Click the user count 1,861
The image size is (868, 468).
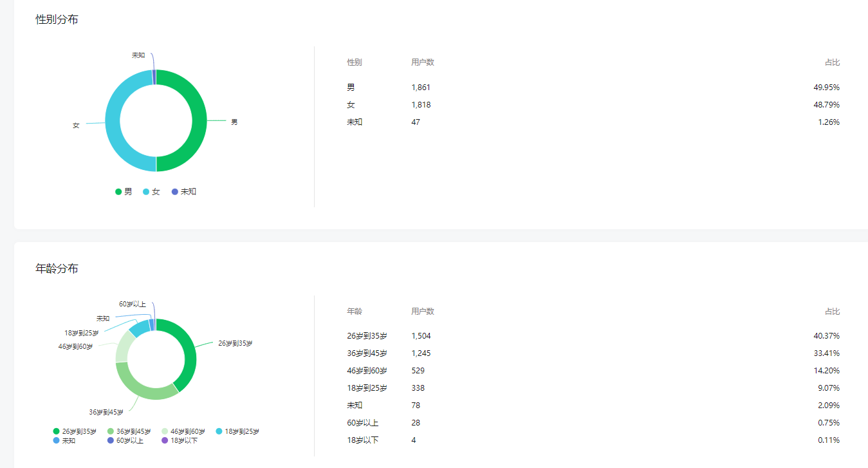point(421,88)
